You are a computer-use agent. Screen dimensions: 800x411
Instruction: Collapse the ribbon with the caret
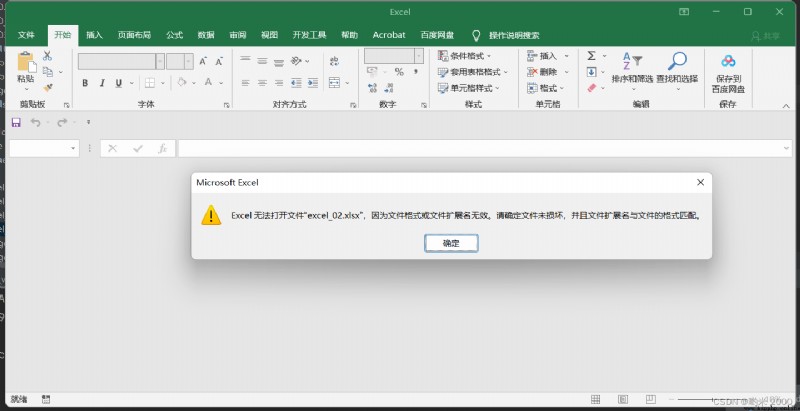coord(786,106)
